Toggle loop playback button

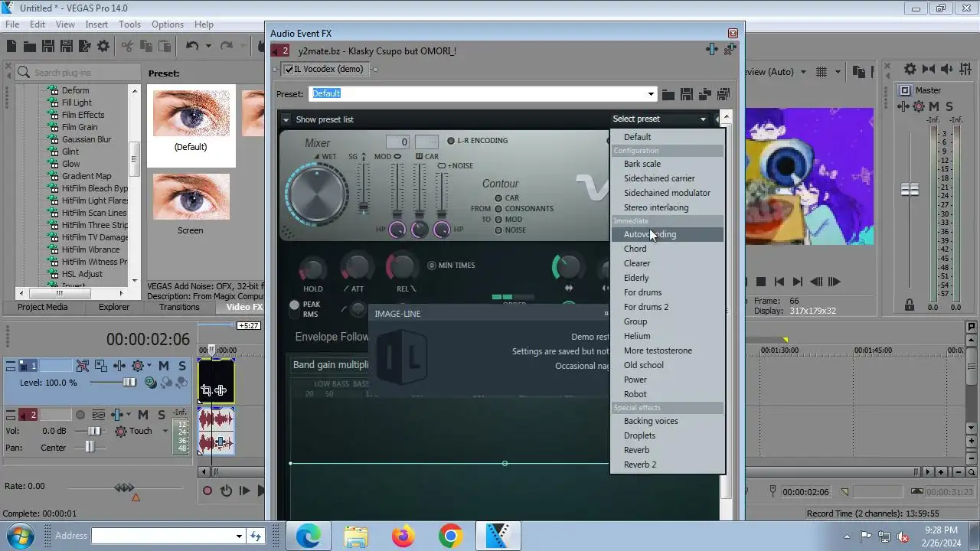226,491
